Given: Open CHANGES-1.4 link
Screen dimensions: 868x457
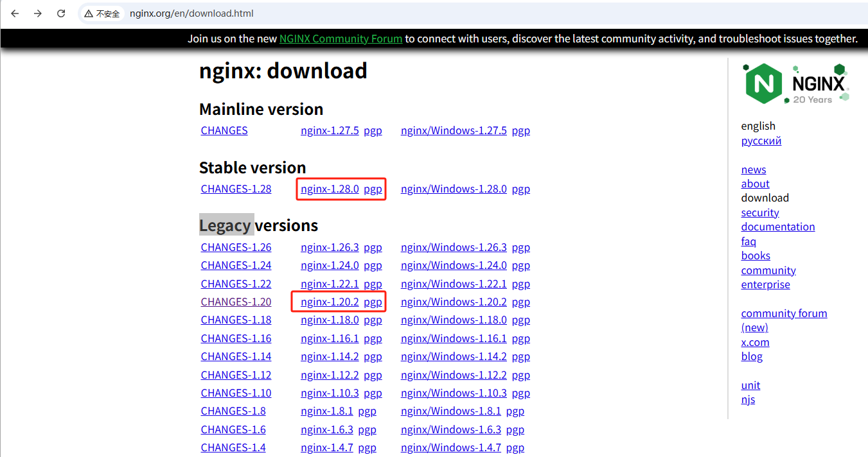Looking at the screenshot, I should [x=233, y=447].
